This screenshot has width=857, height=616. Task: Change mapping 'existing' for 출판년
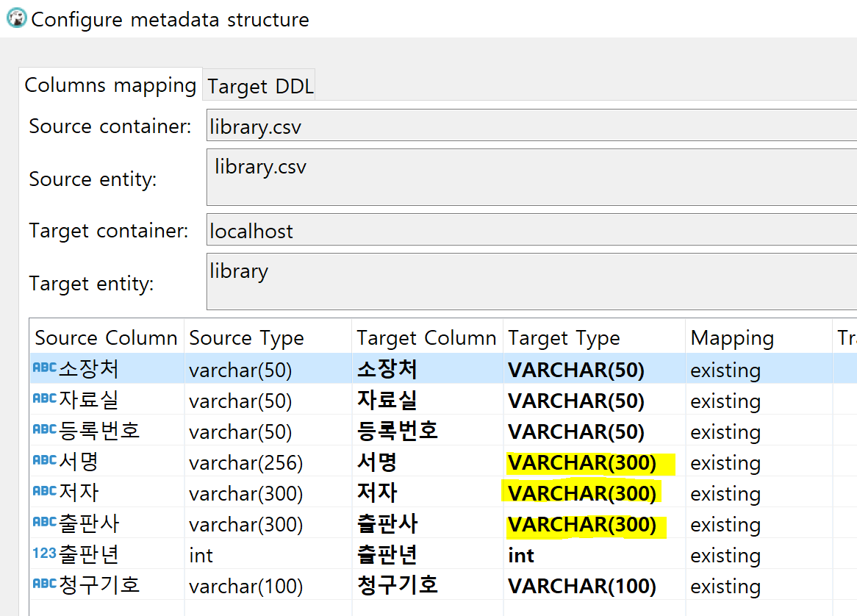point(725,556)
